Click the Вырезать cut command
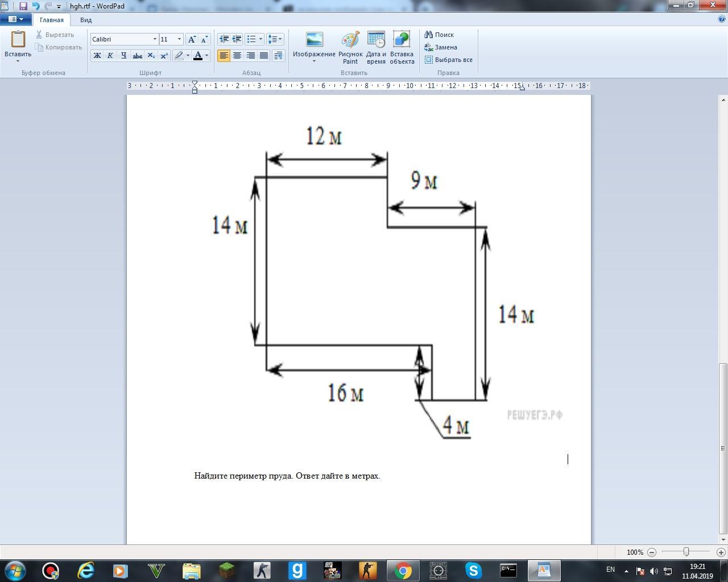The image size is (728, 582). coord(59,35)
